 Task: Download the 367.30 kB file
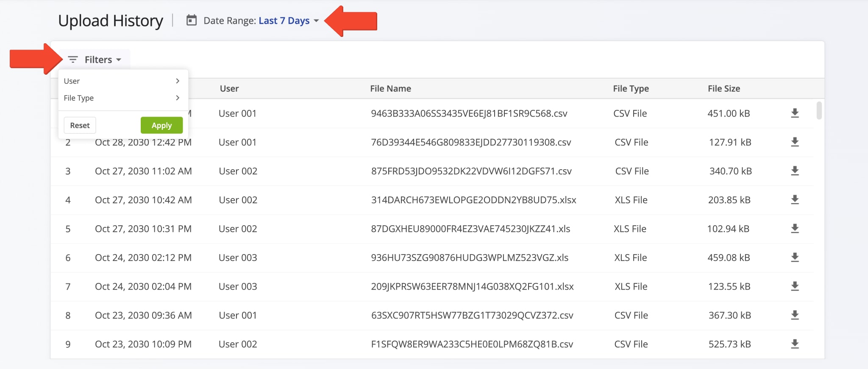coord(795,315)
